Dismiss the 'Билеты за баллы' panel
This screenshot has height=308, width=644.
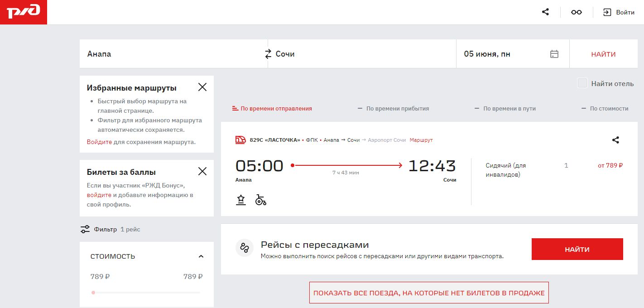[202, 171]
